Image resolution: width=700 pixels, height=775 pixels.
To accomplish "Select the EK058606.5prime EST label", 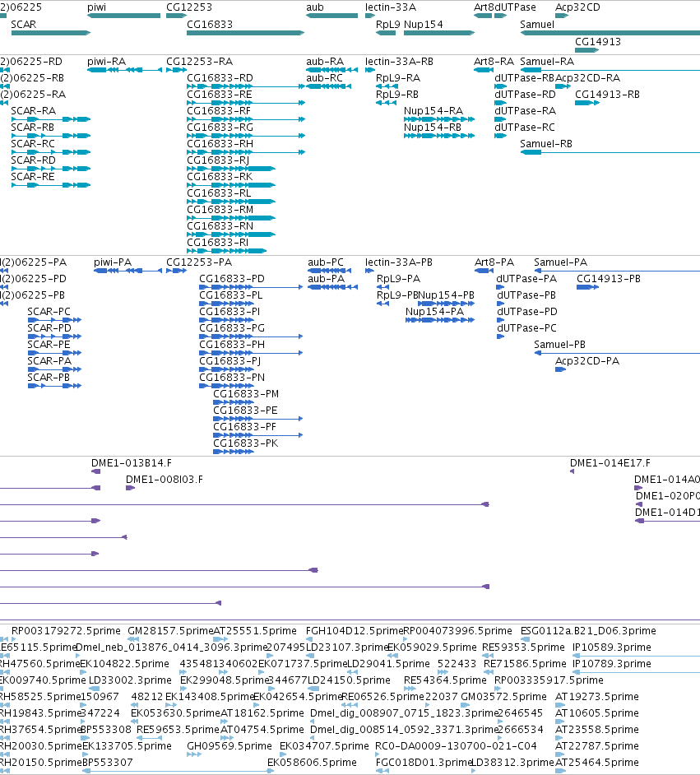I will click(312, 763).
